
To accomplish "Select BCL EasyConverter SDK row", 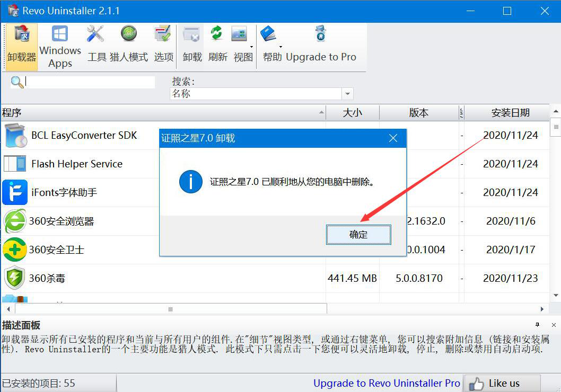I will (x=275, y=136).
